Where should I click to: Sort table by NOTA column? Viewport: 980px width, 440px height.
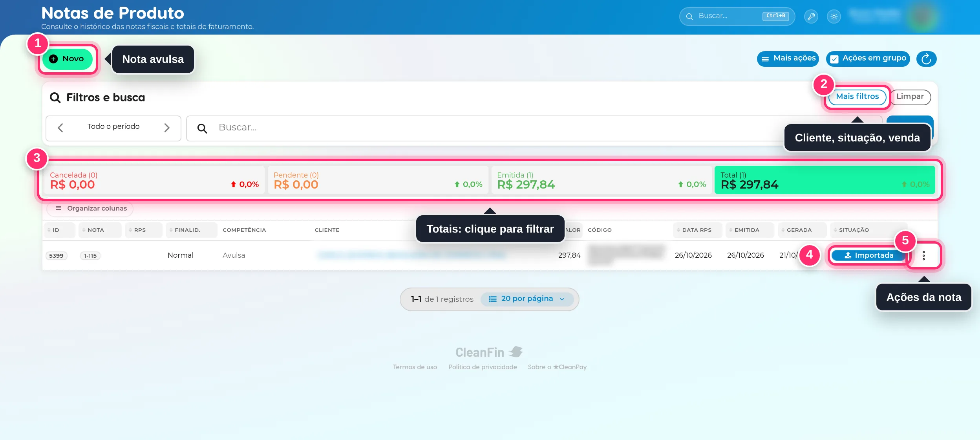100,230
